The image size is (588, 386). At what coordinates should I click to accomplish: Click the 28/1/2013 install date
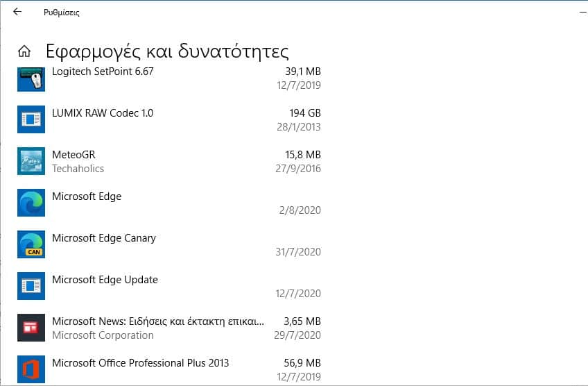coord(299,127)
